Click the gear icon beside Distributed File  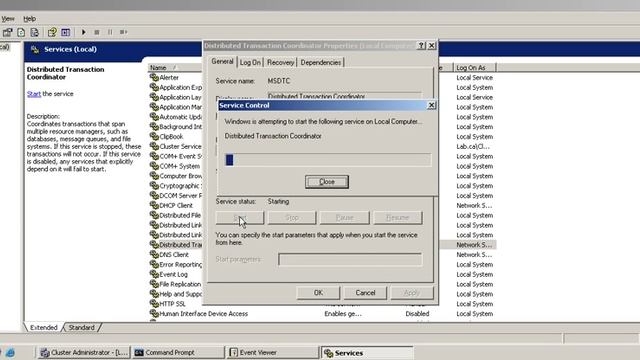154,215
